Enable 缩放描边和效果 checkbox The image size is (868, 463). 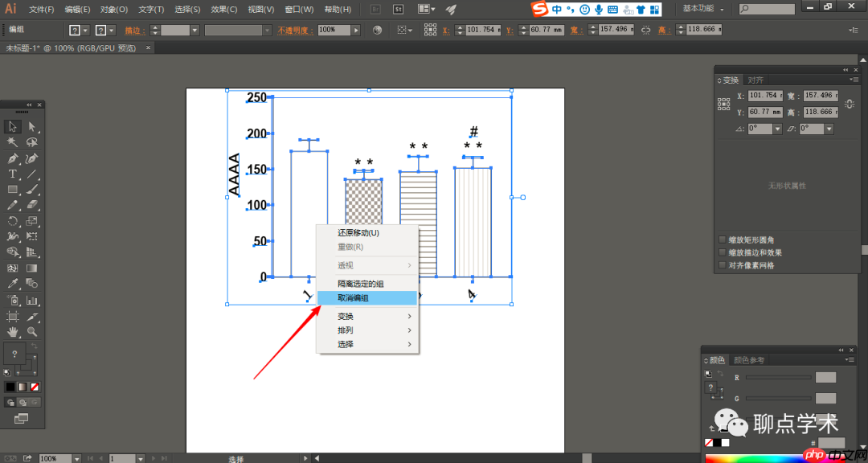coord(722,252)
